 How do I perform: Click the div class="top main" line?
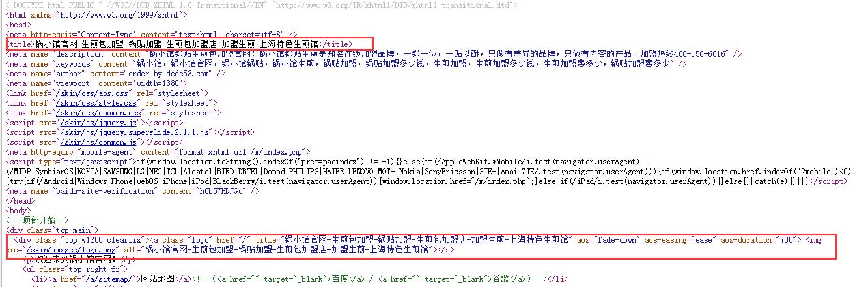pyautogui.click(x=52, y=230)
